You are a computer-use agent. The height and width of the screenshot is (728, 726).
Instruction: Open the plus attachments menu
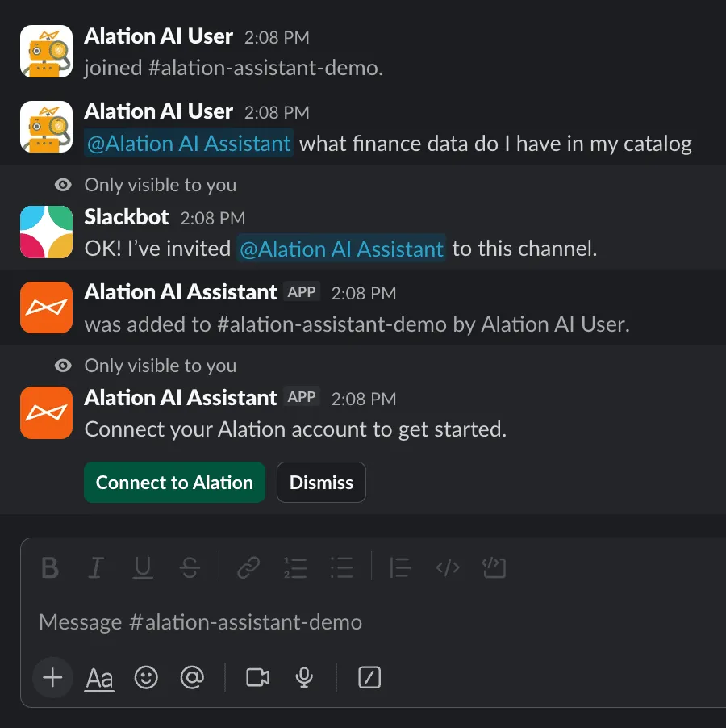click(x=52, y=678)
